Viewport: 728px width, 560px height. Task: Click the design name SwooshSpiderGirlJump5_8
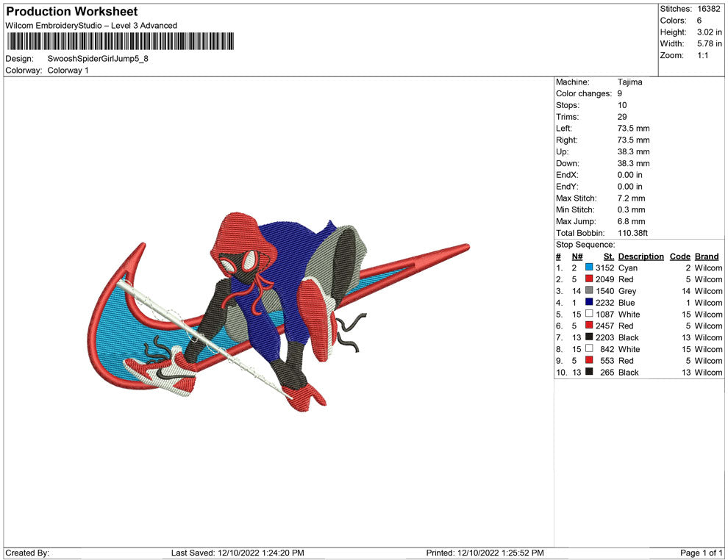[98, 59]
